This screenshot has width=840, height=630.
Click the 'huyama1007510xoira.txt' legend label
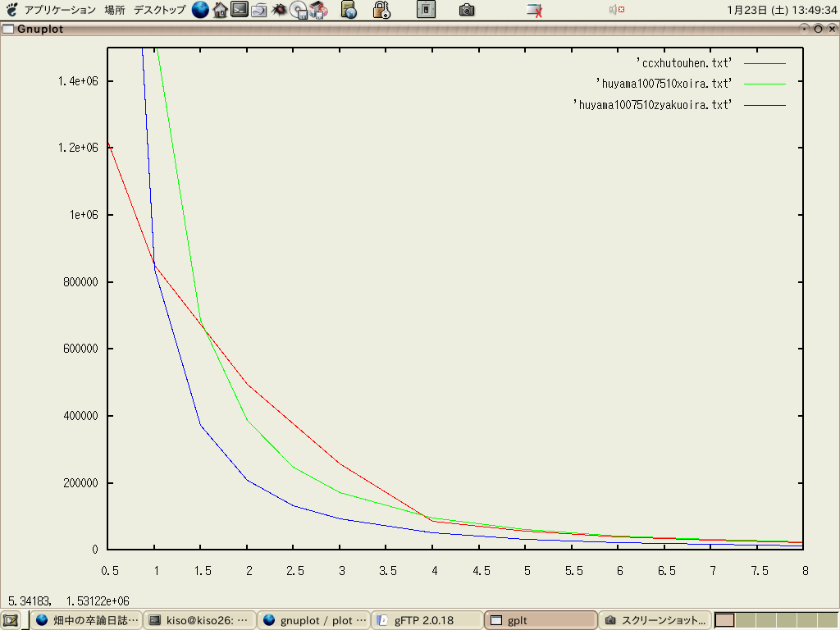[664, 84]
